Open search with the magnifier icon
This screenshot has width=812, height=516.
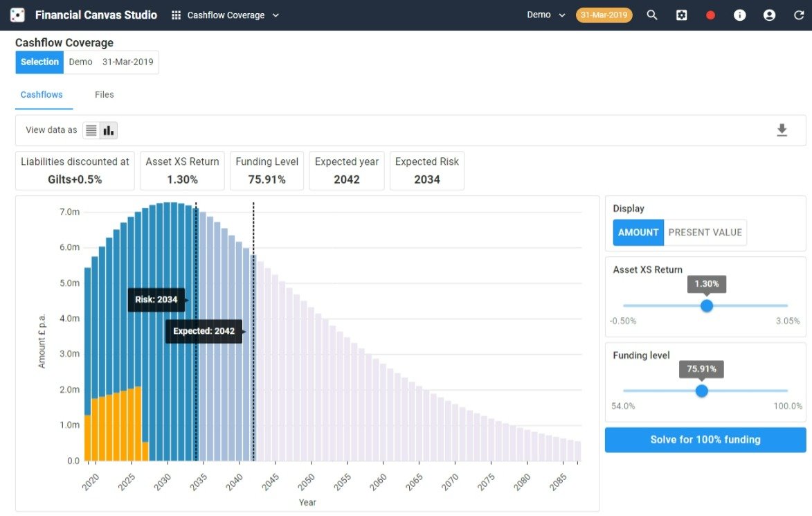pos(652,15)
